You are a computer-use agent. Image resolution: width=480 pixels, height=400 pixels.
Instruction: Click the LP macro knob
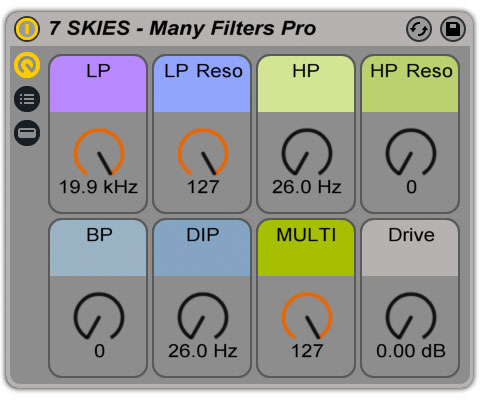pyautogui.click(x=99, y=153)
